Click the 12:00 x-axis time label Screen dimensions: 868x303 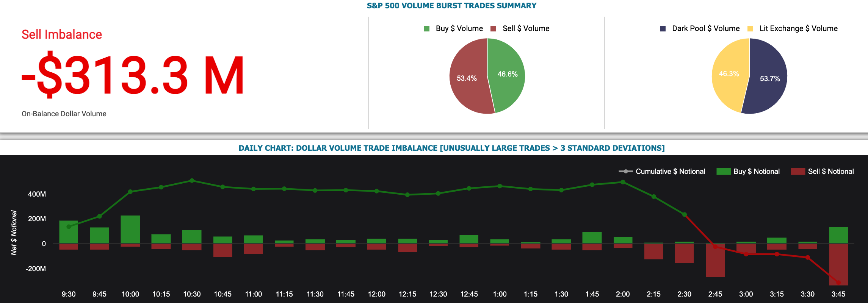377,294
